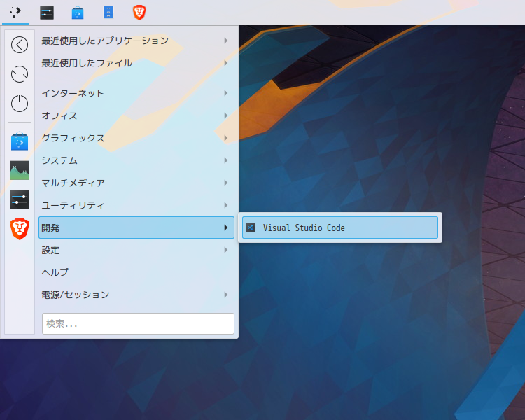Expand arrow beside グラフィックス
The image size is (525, 420).
226,138
